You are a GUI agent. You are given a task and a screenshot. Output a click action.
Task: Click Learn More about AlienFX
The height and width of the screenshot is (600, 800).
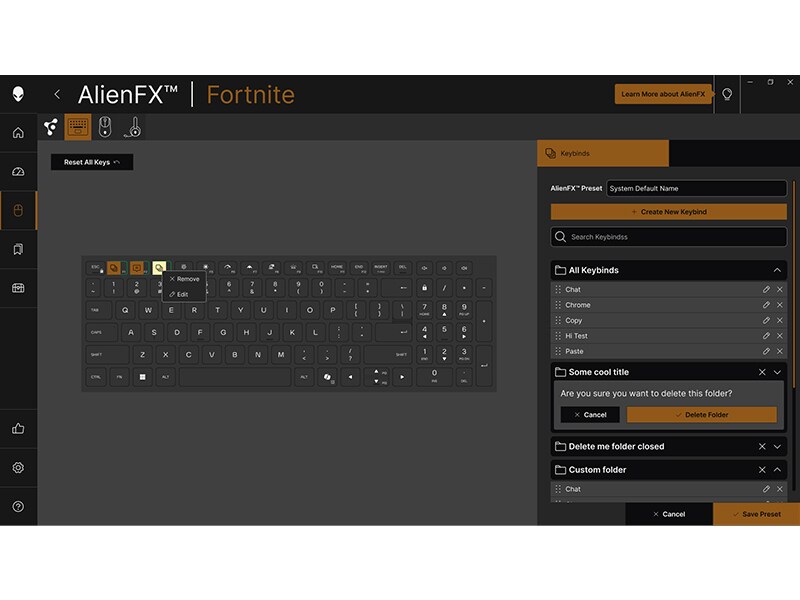(663, 94)
